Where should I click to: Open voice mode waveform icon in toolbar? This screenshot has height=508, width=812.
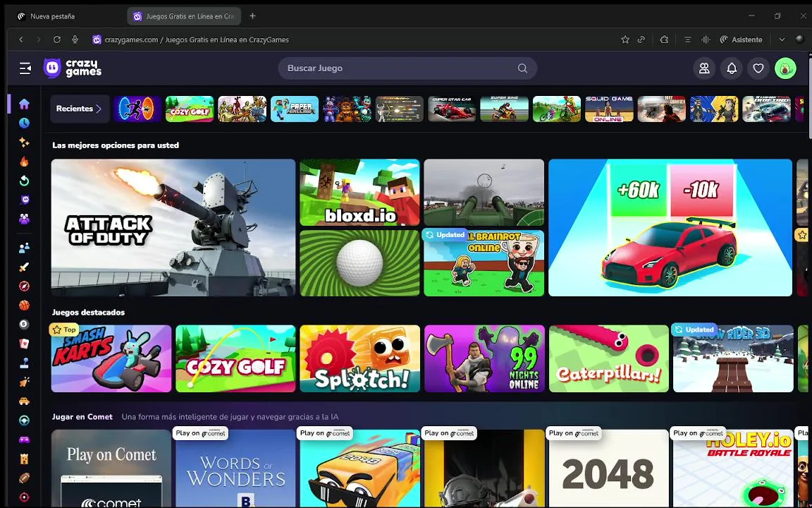click(706, 40)
